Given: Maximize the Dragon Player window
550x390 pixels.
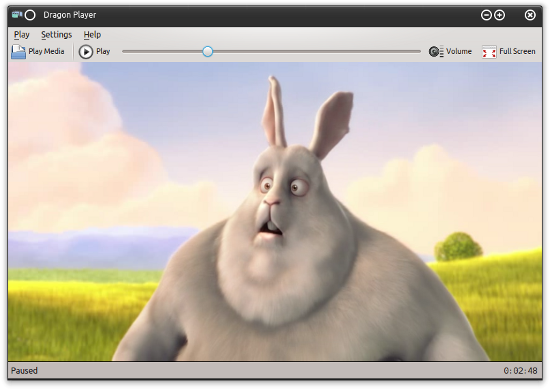Looking at the screenshot, I should click(499, 15).
